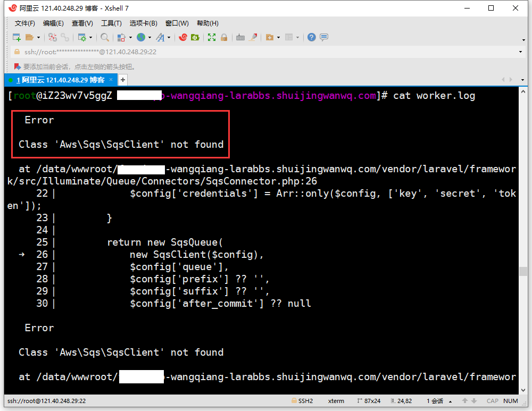This screenshot has width=532, height=411.
Task: Click the speech bubble feedback icon
Action: coord(324,37)
